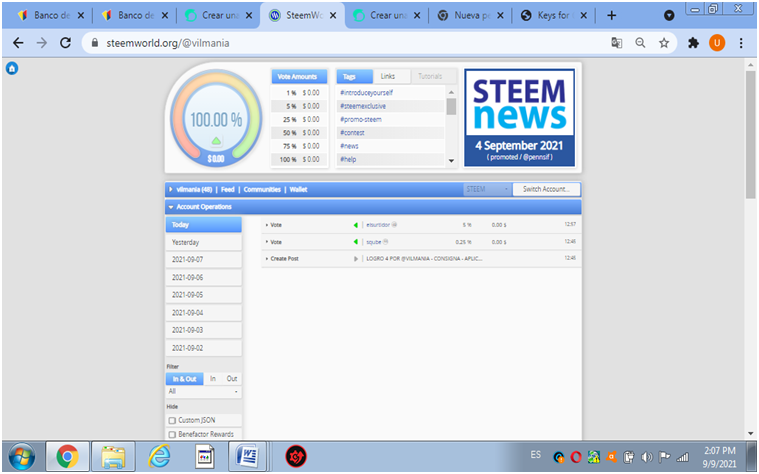This screenshot has height=474, width=759.
Task: Open Chrome's three-dot menu
Action: [741, 43]
